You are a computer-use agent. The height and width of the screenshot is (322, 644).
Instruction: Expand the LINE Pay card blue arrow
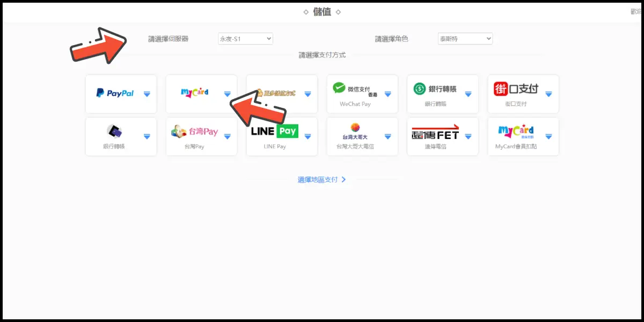(x=308, y=136)
